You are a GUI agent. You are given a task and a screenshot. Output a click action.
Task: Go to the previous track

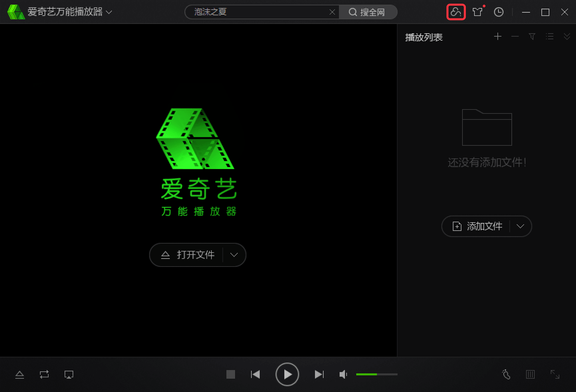click(x=255, y=374)
